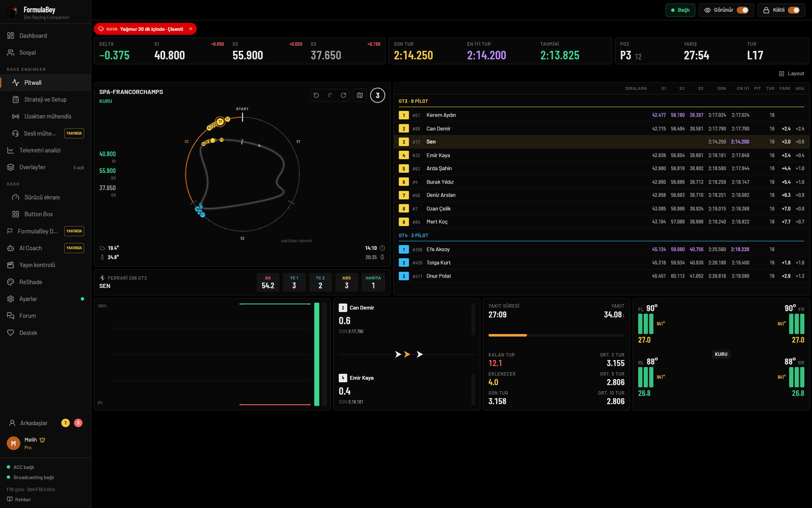Viewport: 812px width, 508px height.
Task: Select Efe Aksoy in GT4 standings
Action: 601,249
